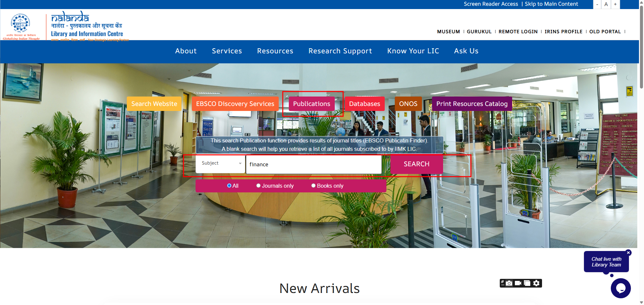Open the settings gear in capture toolbar
Image resolution: width=644 pixels, height=305 pixels.
pyautogui.click(x=537, y=283)
